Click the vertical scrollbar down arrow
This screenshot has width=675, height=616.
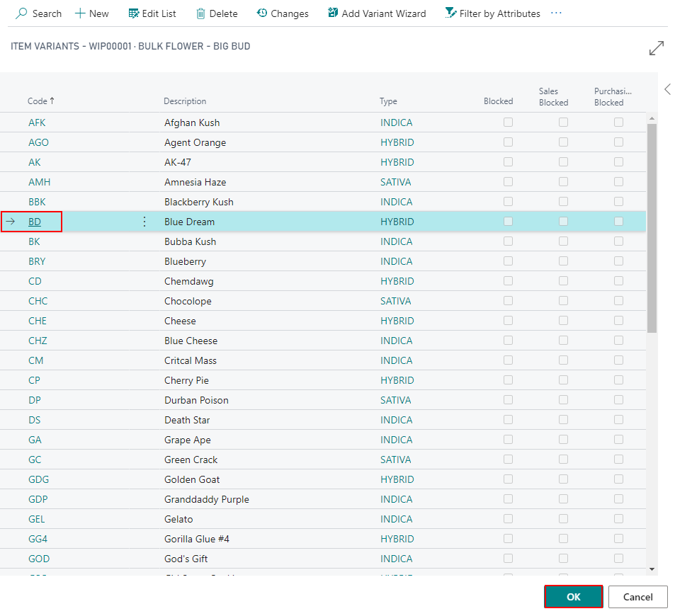coord(652,568)
